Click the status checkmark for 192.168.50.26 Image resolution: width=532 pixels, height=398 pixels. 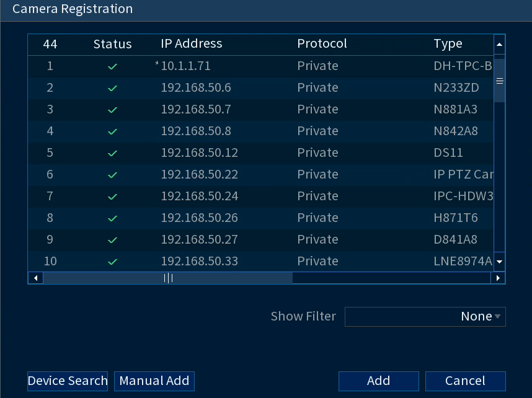point(112,218)
